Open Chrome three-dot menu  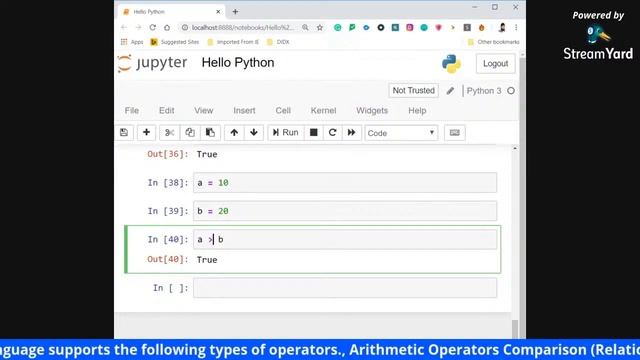[516, 27]
